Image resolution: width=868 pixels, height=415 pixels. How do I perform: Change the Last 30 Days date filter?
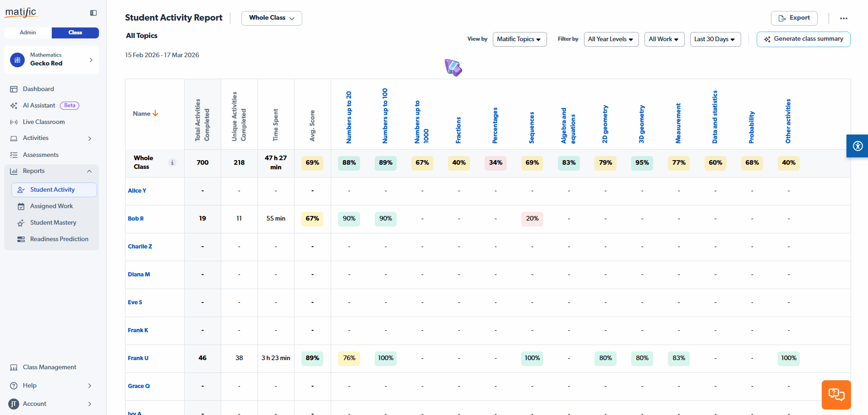tap(715, 39)
